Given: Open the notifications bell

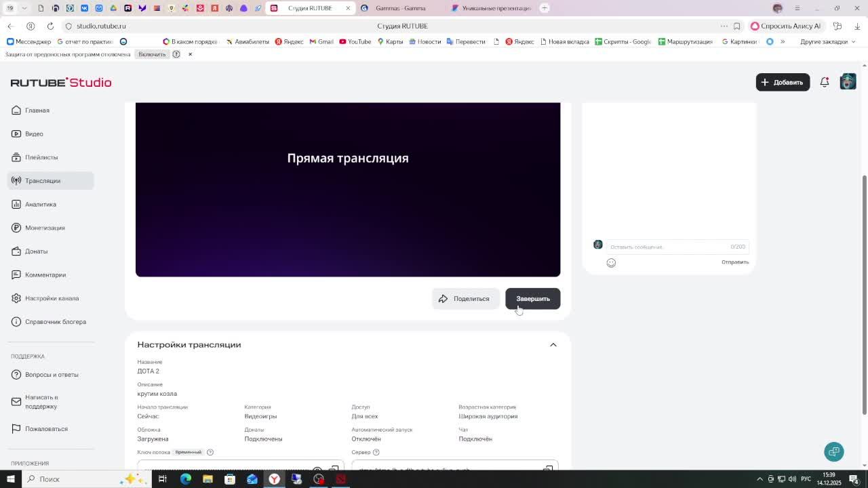Looking at the screenshot, I should point(825,82).
